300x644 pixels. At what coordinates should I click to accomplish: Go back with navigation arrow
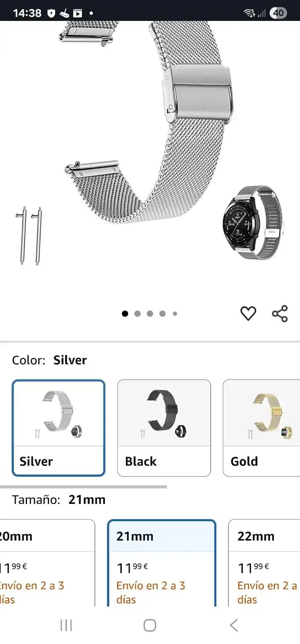234,625
